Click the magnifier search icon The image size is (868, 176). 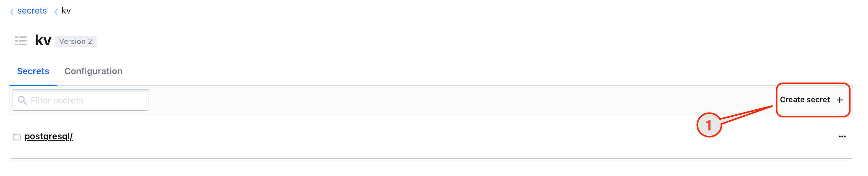pyautogui.click(x=22, y=100)
